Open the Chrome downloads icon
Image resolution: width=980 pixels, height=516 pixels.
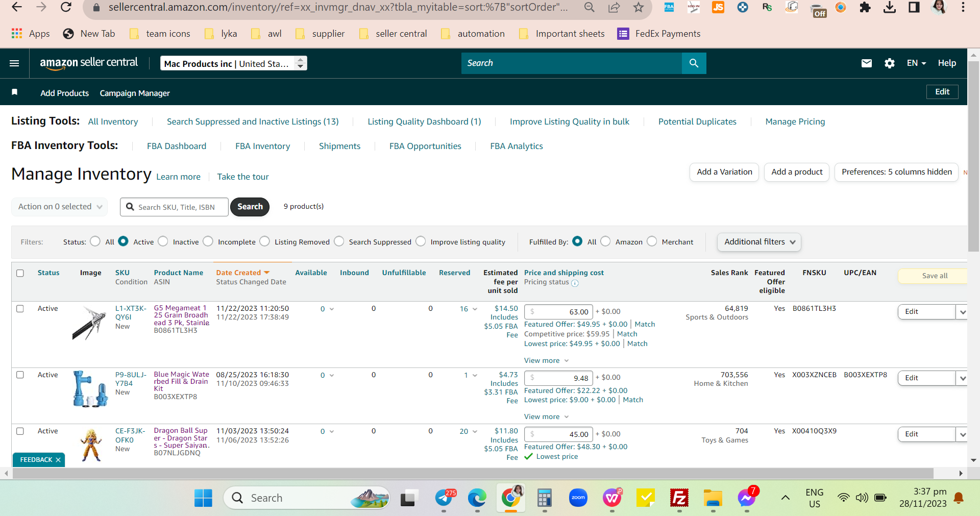(889, 7)
